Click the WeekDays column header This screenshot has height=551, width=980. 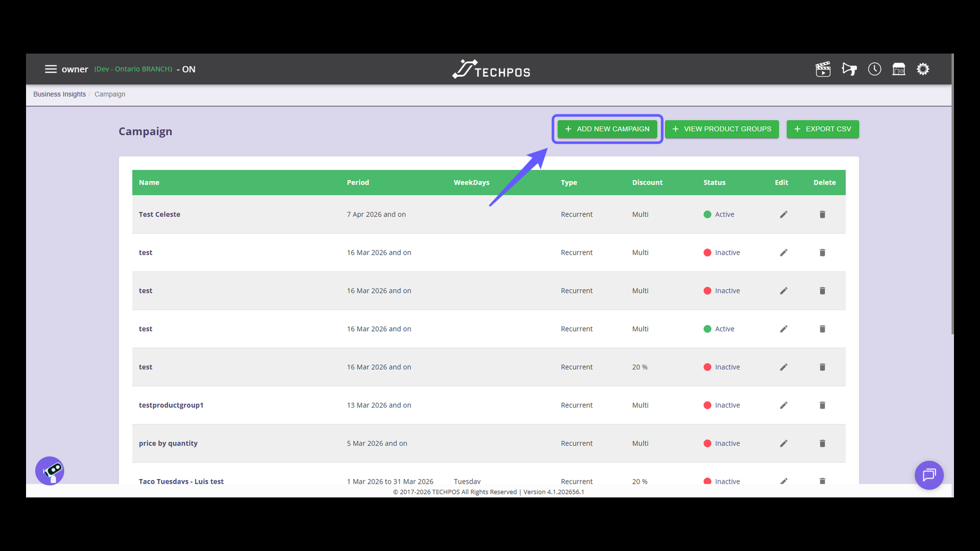pos(472,183)
